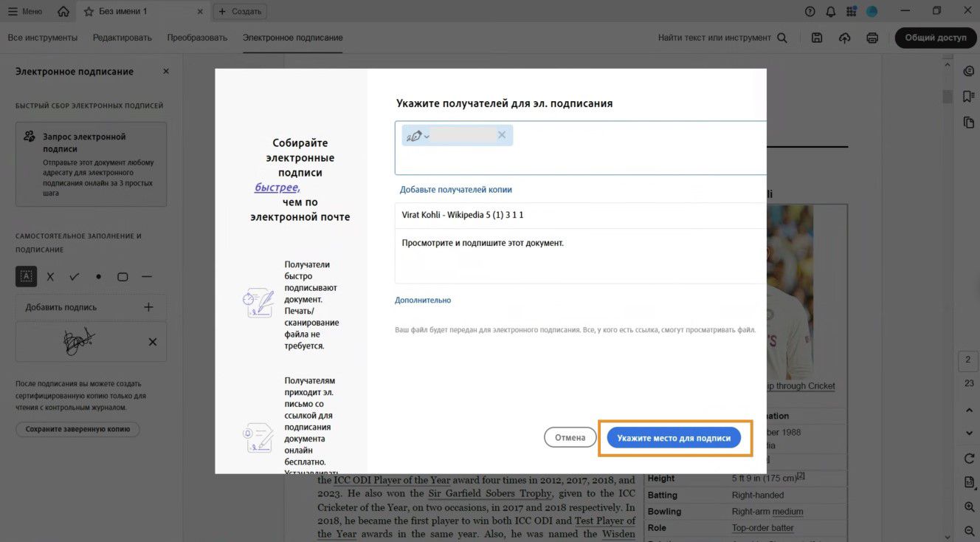Click the printer icon
980x542 pixels.
click(872, 38)
